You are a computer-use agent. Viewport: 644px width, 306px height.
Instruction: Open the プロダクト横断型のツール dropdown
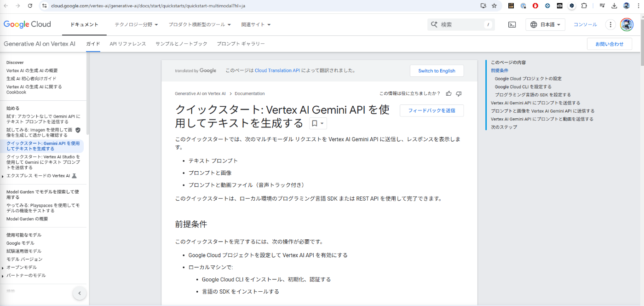tap(200, 24)
